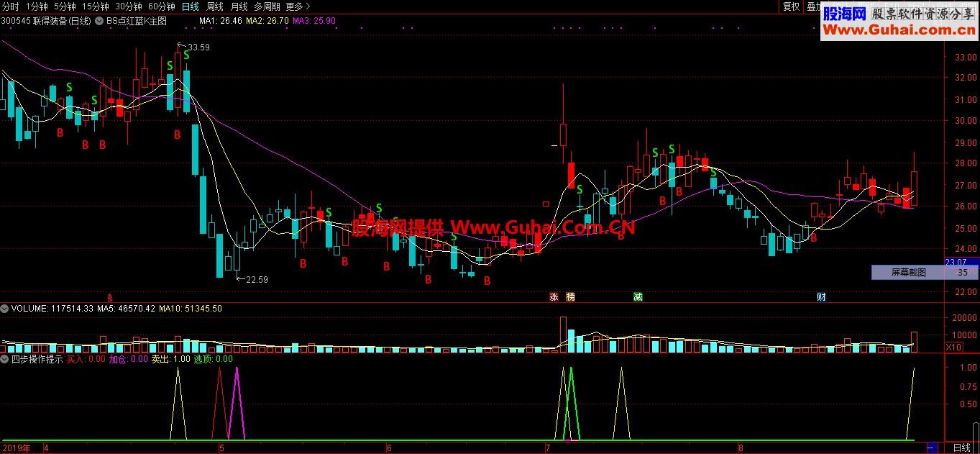The image size is (980, 454).
Task: Click the MA1: 26.46 value
Action: point(220,21)
